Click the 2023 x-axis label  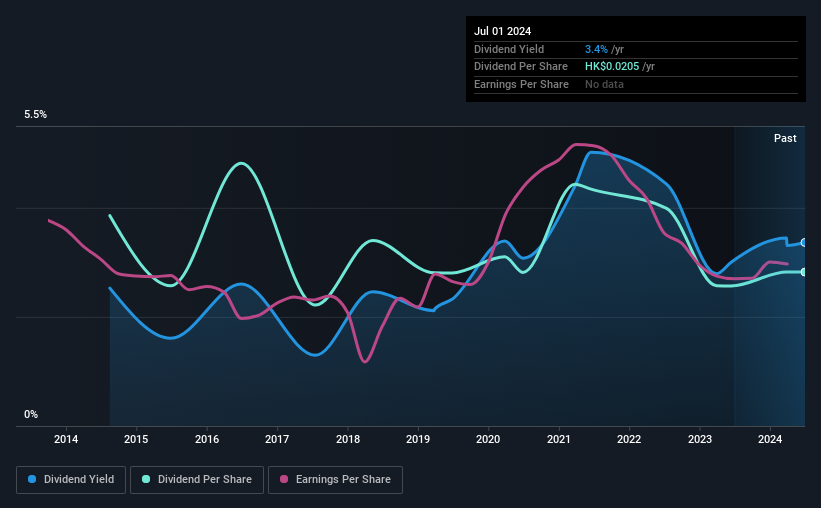[x=700, y=439]
